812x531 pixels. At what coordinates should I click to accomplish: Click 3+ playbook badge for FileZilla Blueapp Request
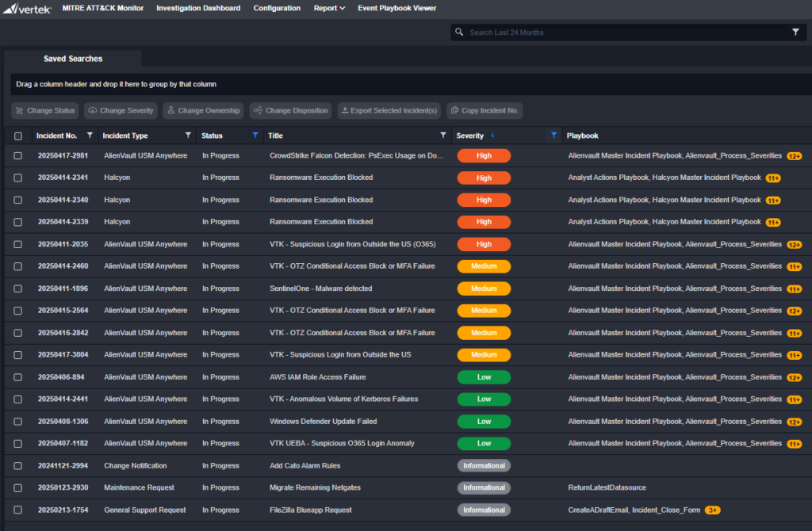[x=713, y=510]
